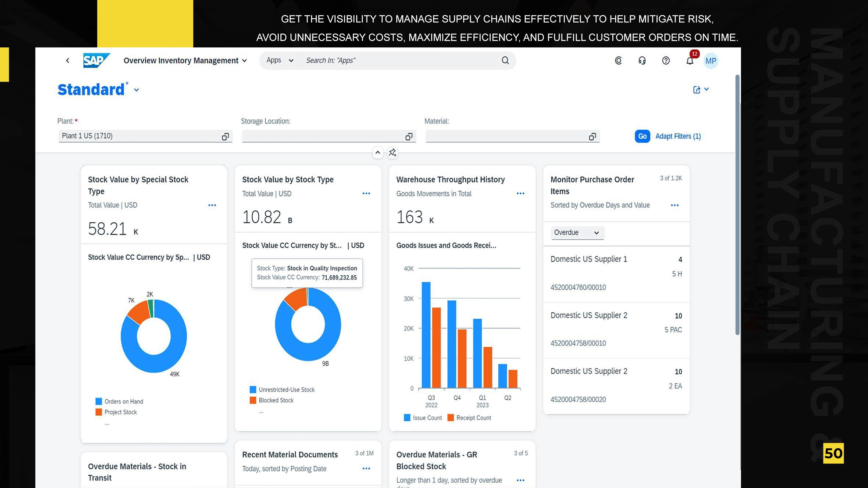The height and width of the screenshot is (488, 868).
Task: Open the headset support icon
Action: pyautogui.click(x=642, y=61)
